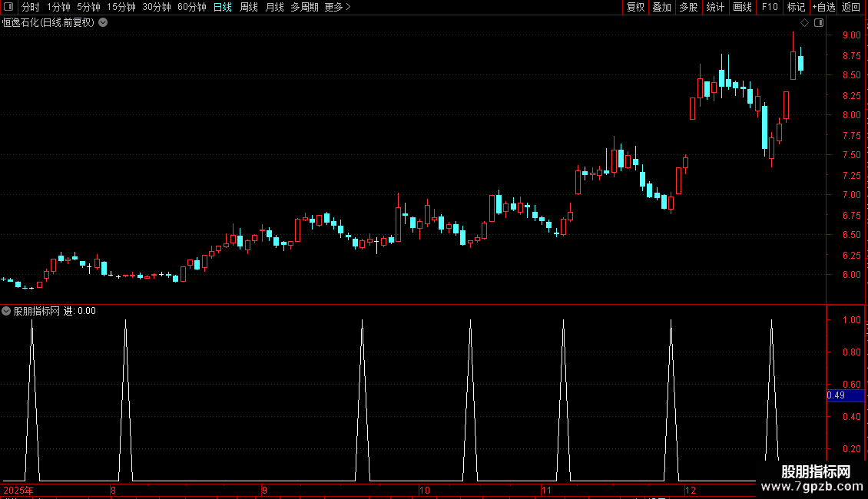Image resolution: width=868 pixels, height=499 pixels.
Task: Select the 60分钟 period
Action: (192, 7)
